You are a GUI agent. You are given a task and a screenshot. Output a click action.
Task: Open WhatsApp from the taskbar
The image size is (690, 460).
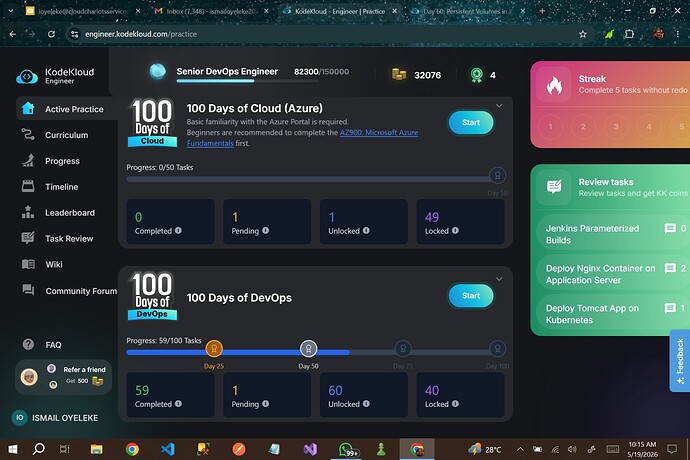click(x=346, y=449)
